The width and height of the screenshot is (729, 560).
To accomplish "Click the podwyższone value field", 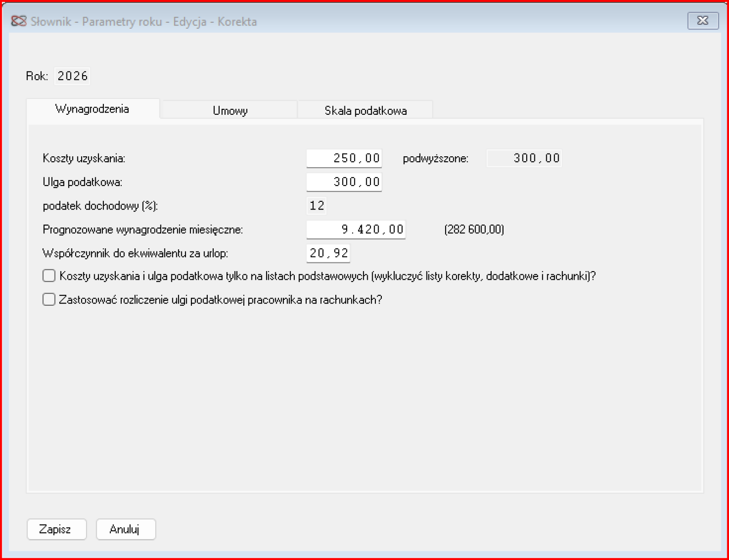I will (524, 158).
